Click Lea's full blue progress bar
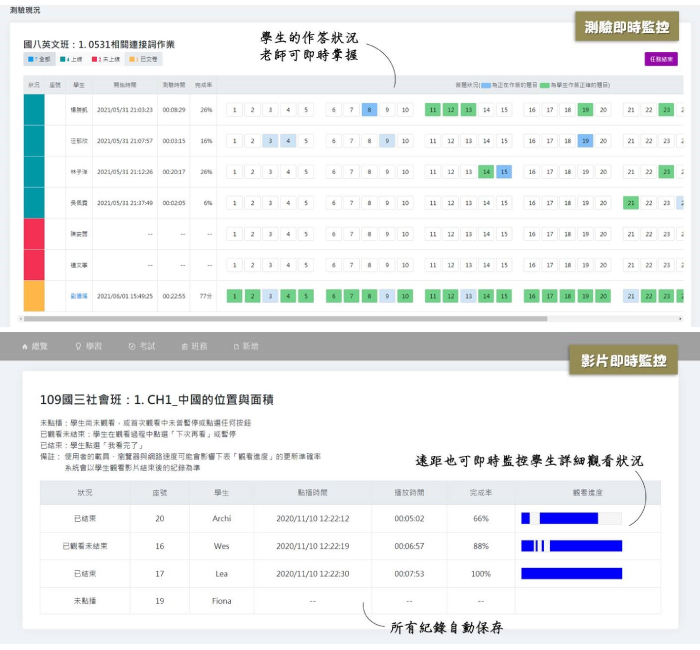Screen dimensions: 700x650 coord(571,574)
